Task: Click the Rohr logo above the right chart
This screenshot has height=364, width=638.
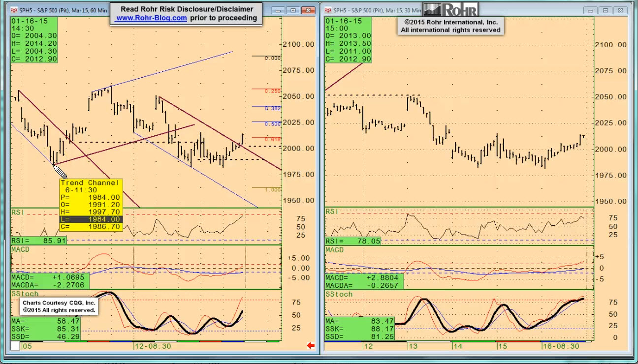Action: [x=450, y=9]
